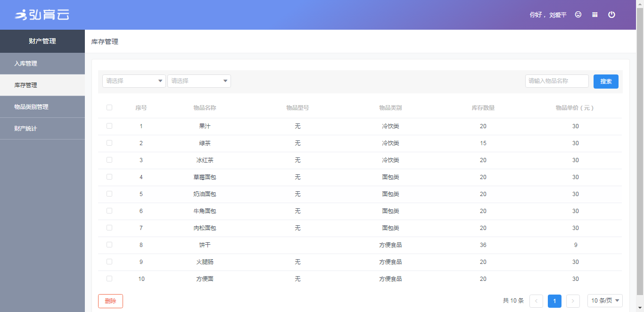Switch to 物品类别管理 sidebar item
The width and height of the screenshot is (644, 312).
pyautogui.click(x=32, y=107)
